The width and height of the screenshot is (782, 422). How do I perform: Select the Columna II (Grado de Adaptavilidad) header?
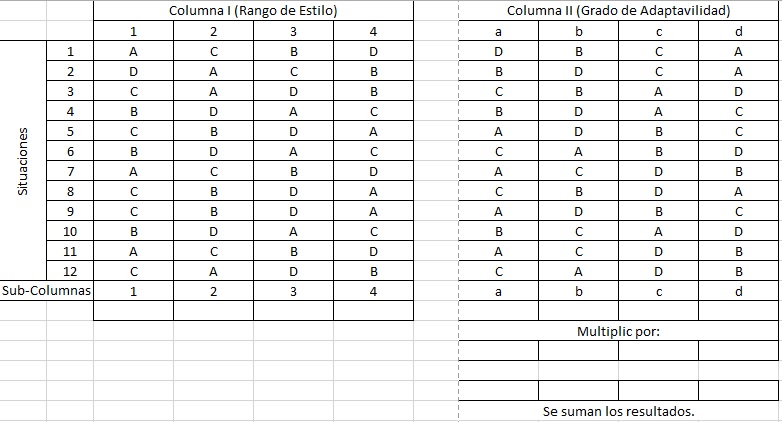pyautogui.click(x=618, y=11)
